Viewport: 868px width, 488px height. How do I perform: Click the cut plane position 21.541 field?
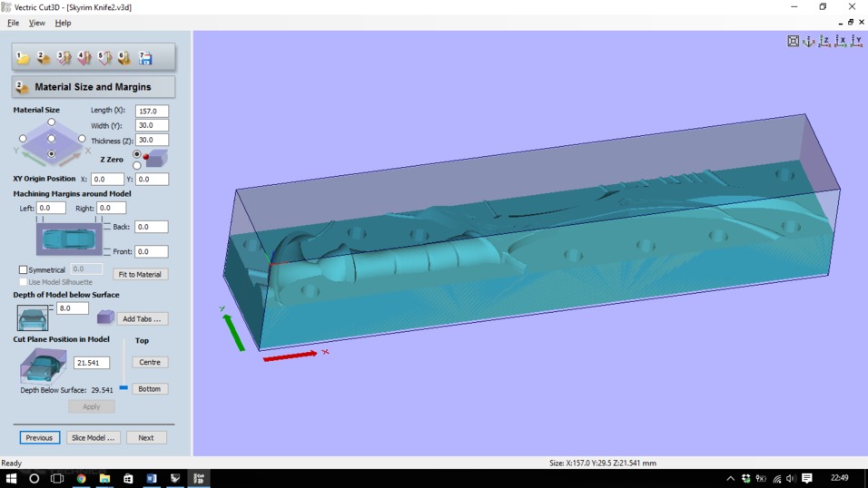pyautogui.click(x=92, y=363)
